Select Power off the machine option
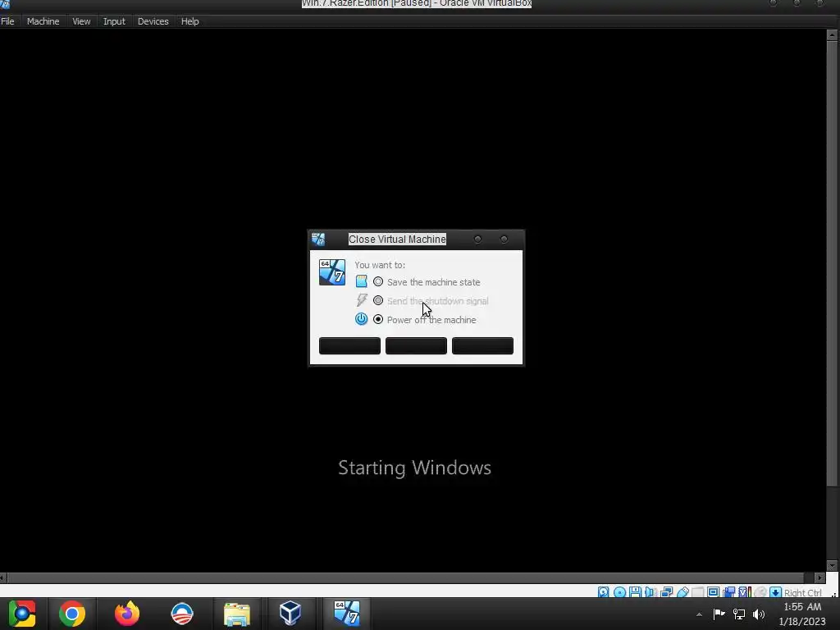This screenshot has height=630, width=840. [378, 319]
